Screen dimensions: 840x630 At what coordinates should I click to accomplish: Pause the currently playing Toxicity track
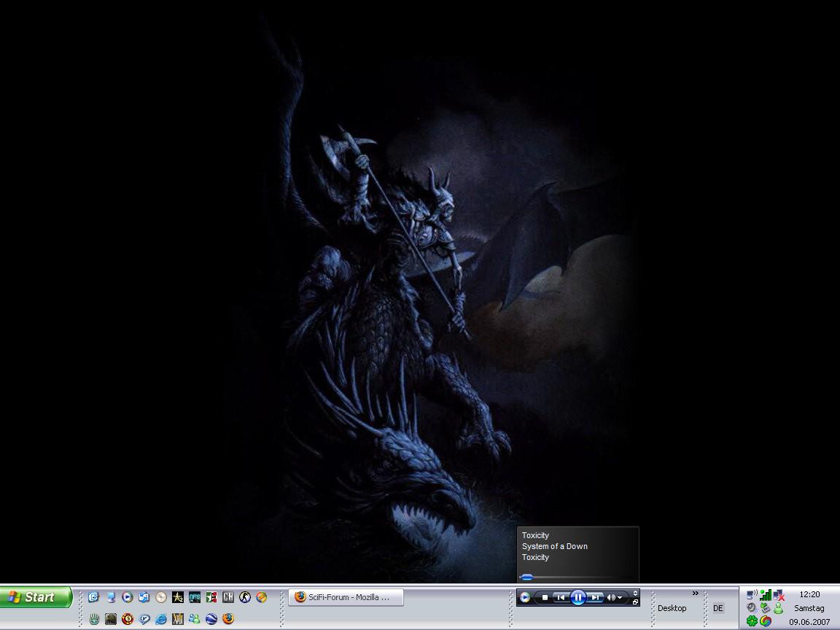(x=577, y=597)
